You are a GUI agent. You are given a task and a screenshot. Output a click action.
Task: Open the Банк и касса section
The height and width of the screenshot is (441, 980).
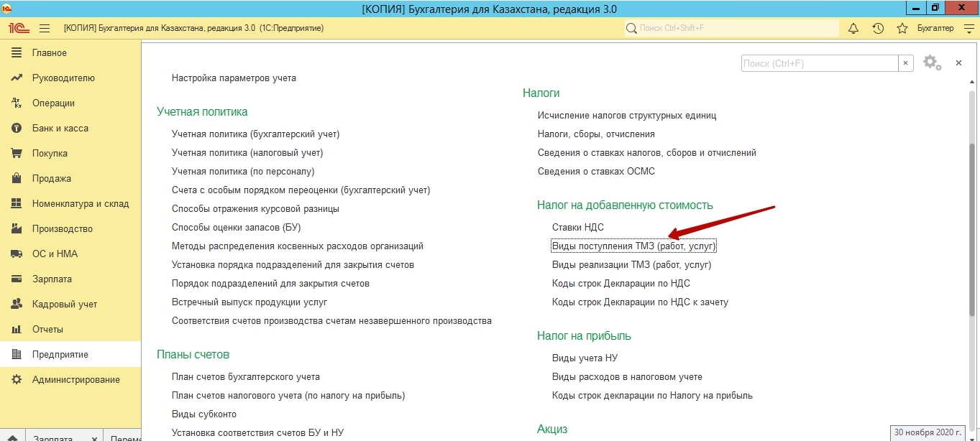60,128
